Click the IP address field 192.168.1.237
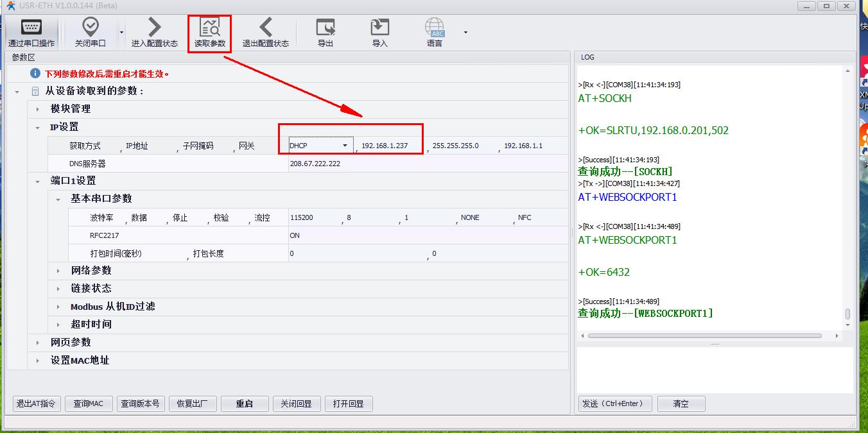This screenshot has width=868, height=433. [x=385, y=146]
